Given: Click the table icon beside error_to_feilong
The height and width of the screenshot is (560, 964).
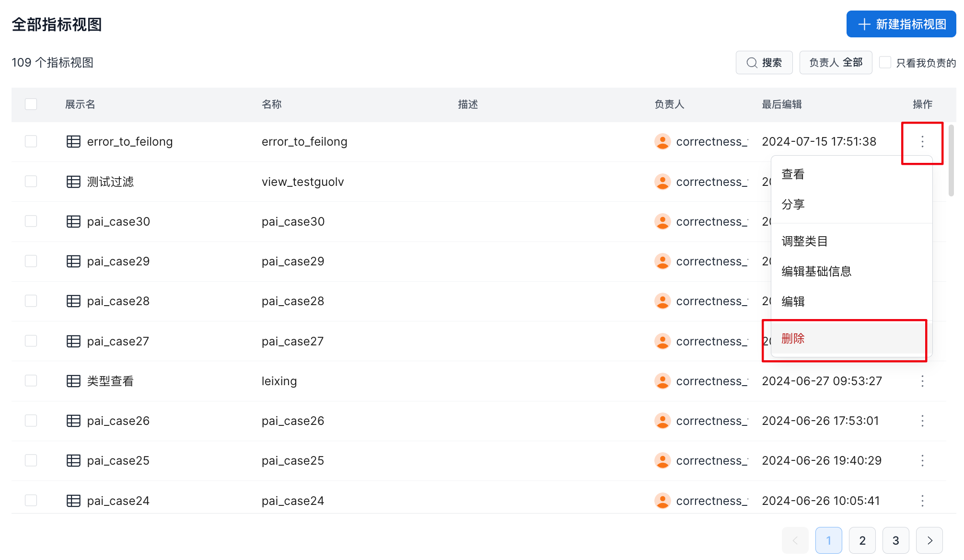Looking at the screenshot, I should pyautogui.click(x=73, y=142).
